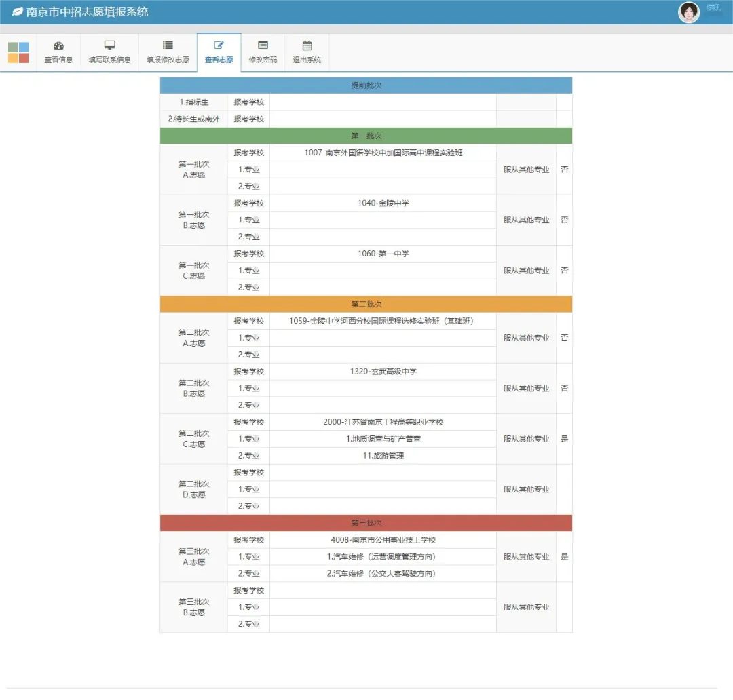Select the 1320-玄武高级中学 cell
Viewport: 733px width, 700px height.
tap(383, 372)
